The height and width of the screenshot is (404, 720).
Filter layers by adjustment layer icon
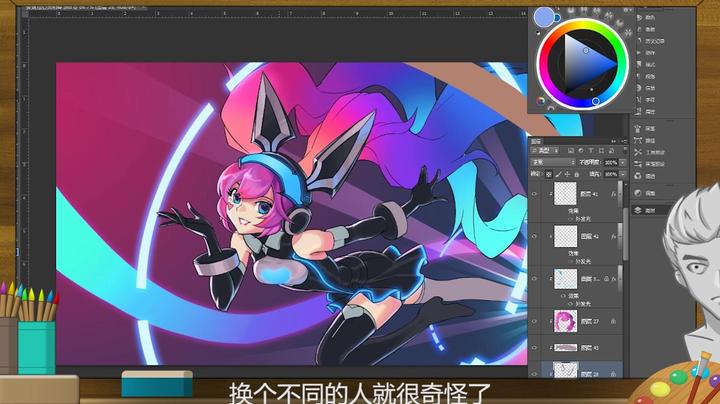coord(581,151)
